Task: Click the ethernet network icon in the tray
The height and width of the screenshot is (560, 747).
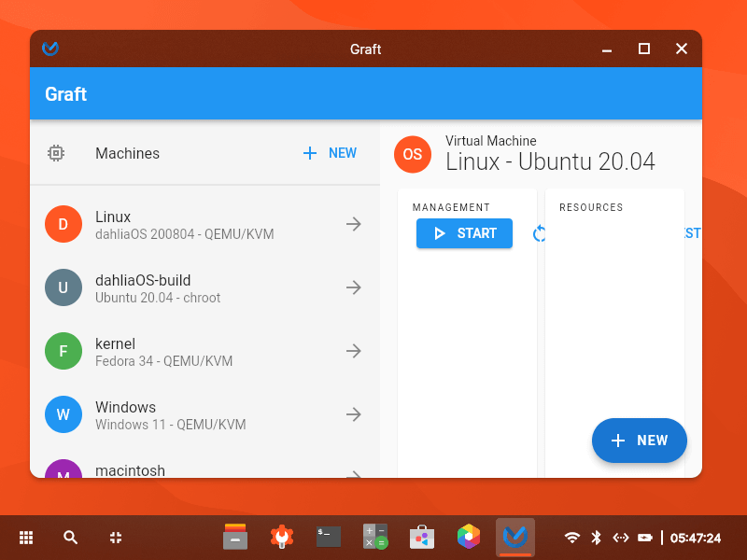Action: [621, 538]
